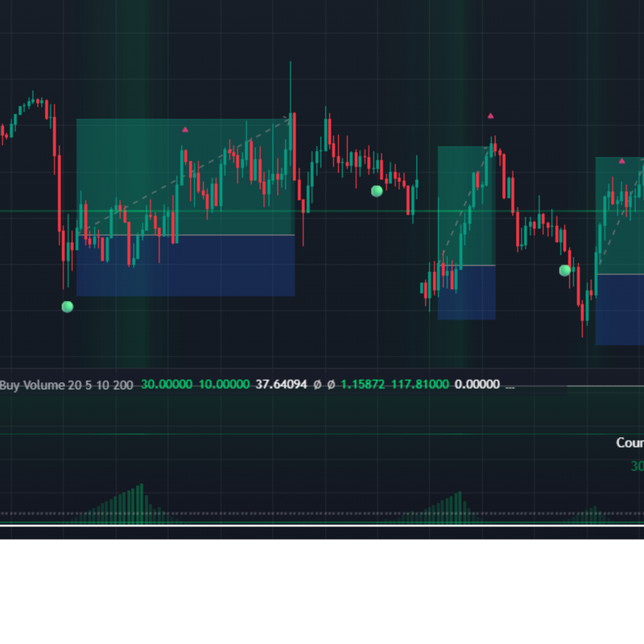Click the green dot before the third position box
644x644 pixels.
tap(565, 270)
